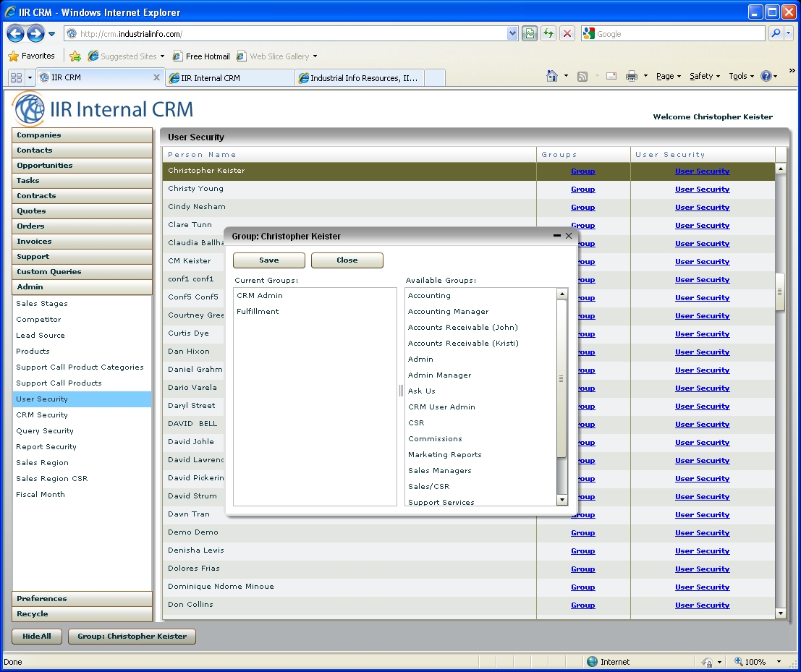Image resolution: width=801 pixels, height=672 pixels.
Task: Open the Page menu dropdown
Action: pyautogui.click(x=668, y=76)
